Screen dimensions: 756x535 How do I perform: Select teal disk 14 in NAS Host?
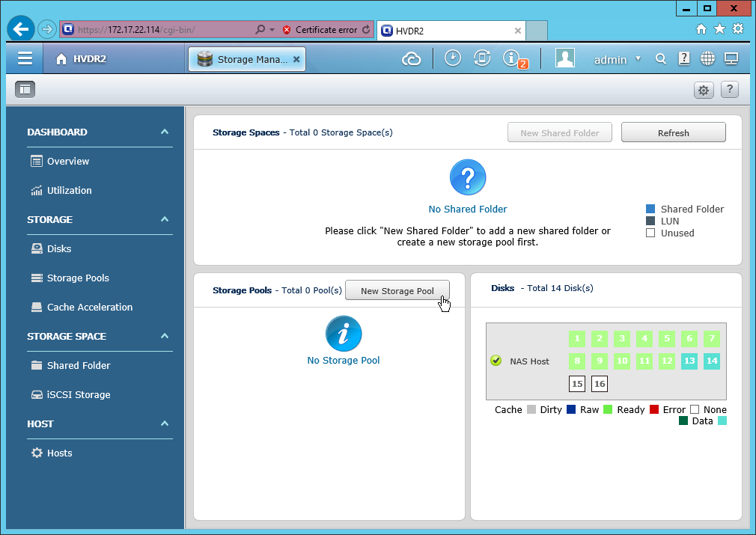pos(712,361)
